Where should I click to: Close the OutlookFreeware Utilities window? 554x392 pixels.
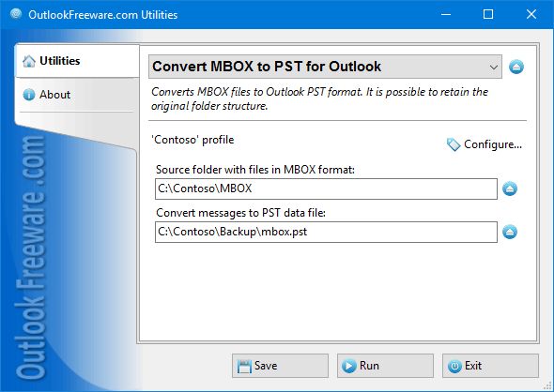coord(531,14)
